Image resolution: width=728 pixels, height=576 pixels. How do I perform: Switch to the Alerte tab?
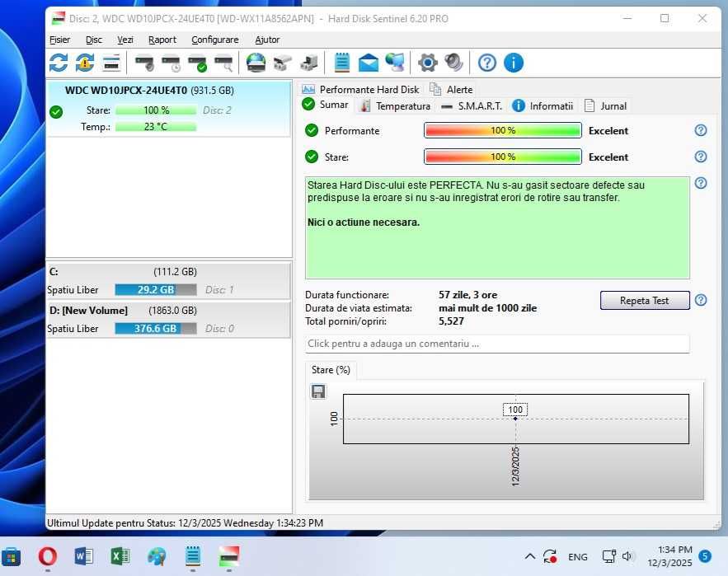[451, 89]
